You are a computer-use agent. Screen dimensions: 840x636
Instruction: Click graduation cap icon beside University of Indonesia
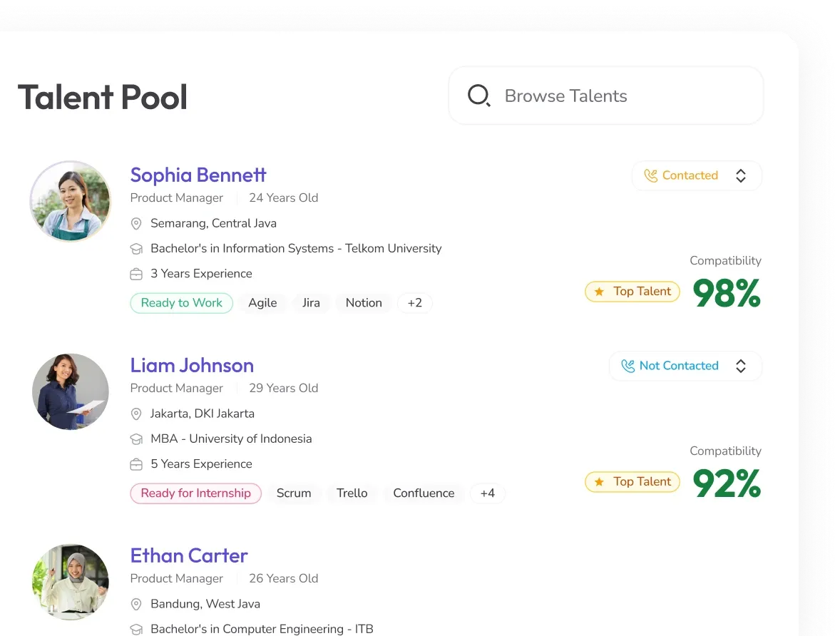137,439
